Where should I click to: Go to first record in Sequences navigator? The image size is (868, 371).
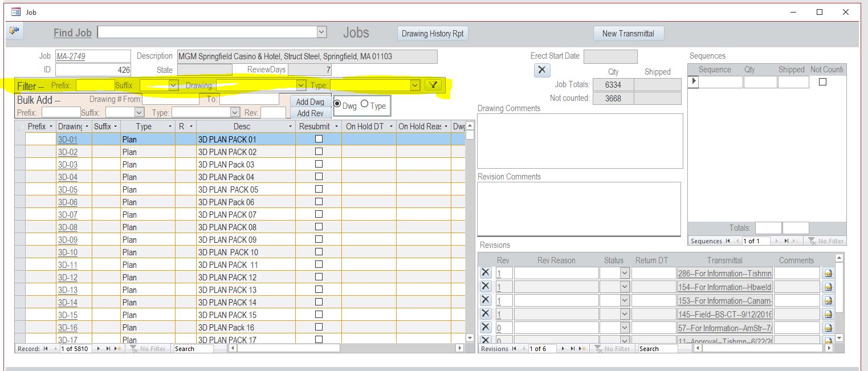pyautogui.click(x=728, y=241)
